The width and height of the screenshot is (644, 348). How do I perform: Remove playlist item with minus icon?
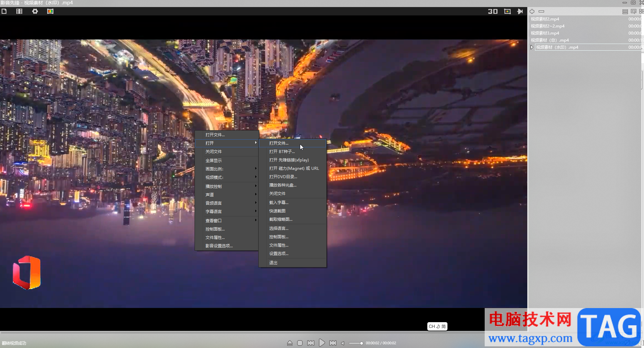(541, 11)
